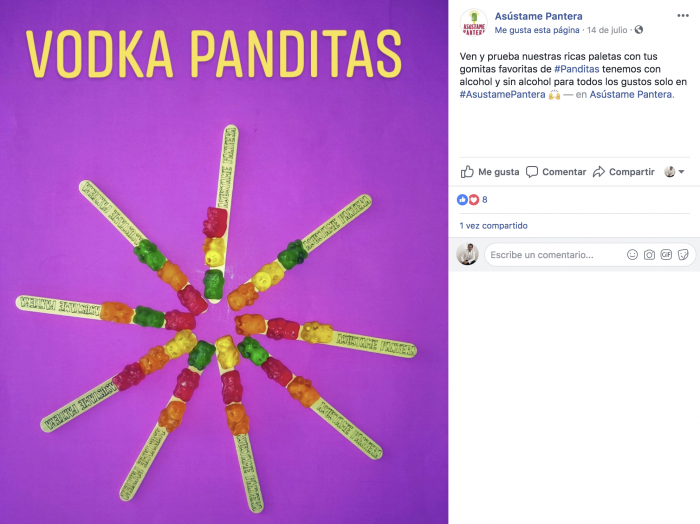This screenshot has height=524, width=700.
Task: Add a GIF to the comment
Action: click(x=666, y=255)
